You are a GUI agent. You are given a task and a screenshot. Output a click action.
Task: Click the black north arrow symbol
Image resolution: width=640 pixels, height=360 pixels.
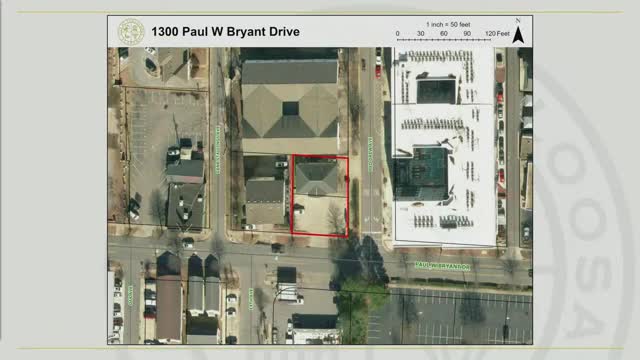coord(518,35)
